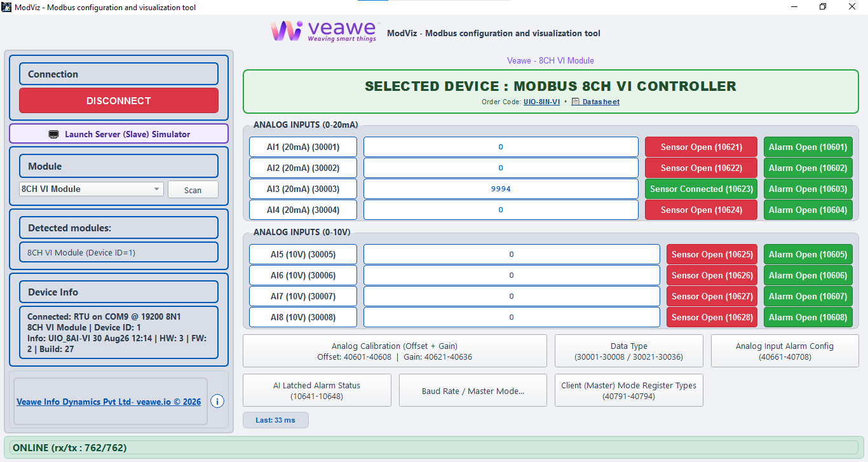The height and width of the screenshot is (462, 868).
Task: Click the AI3 (20mA) (30003) label
Action: coord(303,189)
